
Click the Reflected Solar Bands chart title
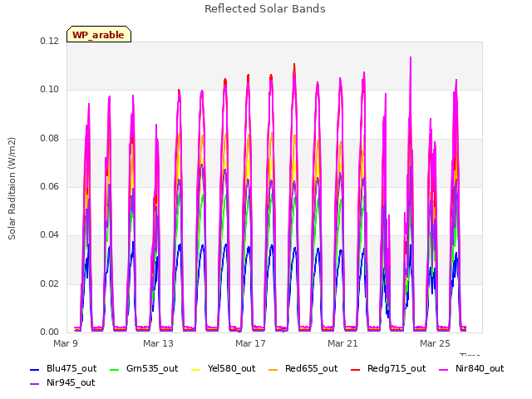265,9
